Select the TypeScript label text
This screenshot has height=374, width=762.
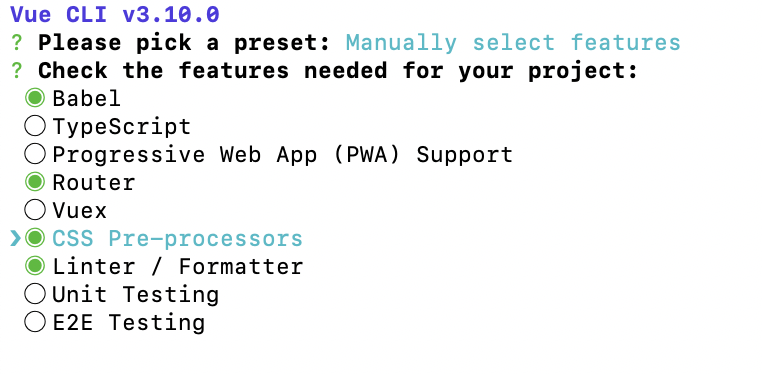pos(121,127)
